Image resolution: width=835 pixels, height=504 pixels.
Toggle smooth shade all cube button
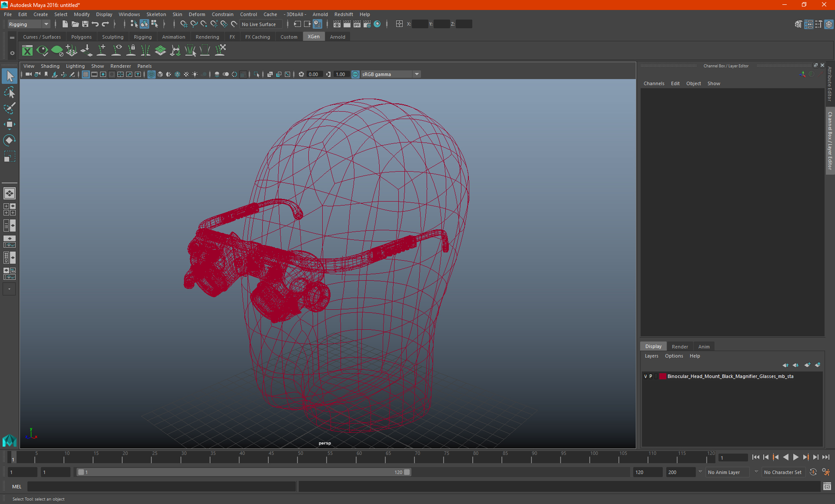(x=160, y=74)
